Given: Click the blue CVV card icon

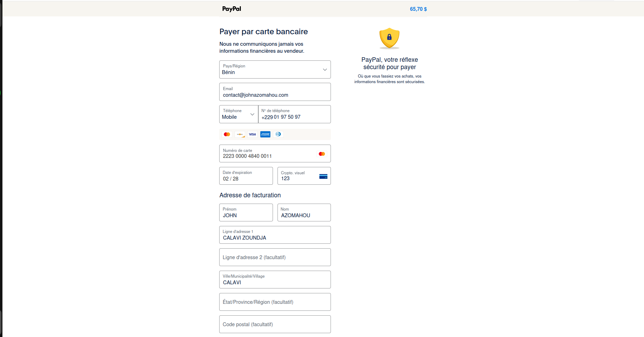Looking at the screenshot, I should click(323, 176).
